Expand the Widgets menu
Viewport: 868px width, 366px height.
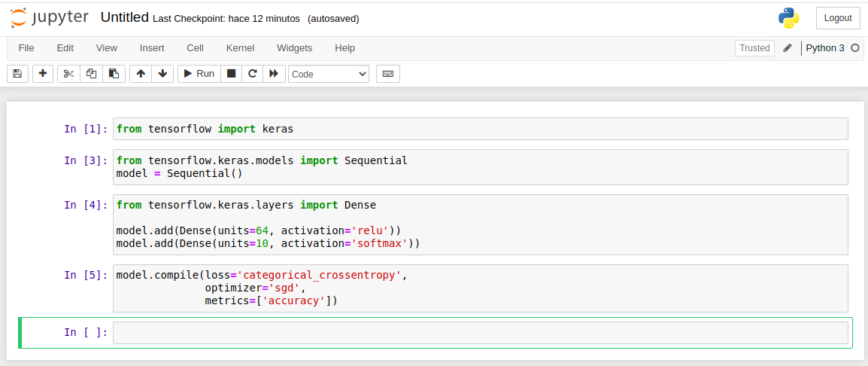point(294,48)
